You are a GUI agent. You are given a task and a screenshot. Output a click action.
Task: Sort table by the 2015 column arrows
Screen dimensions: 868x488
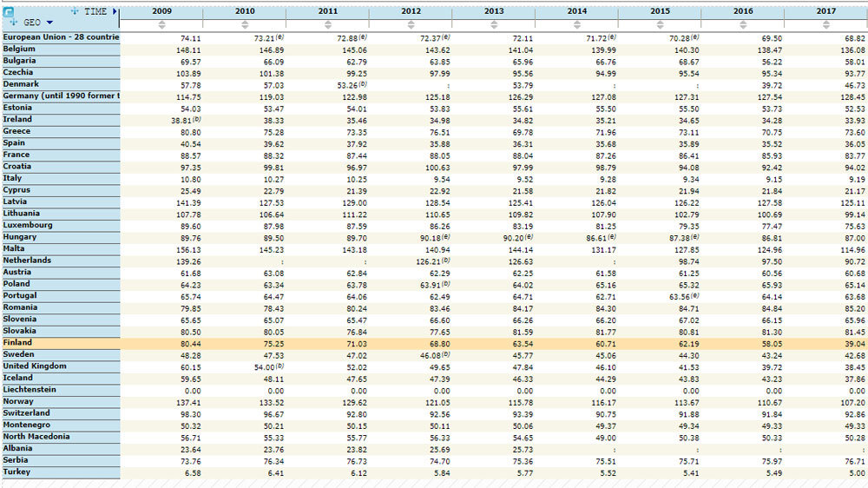click(x=660, y=24)
